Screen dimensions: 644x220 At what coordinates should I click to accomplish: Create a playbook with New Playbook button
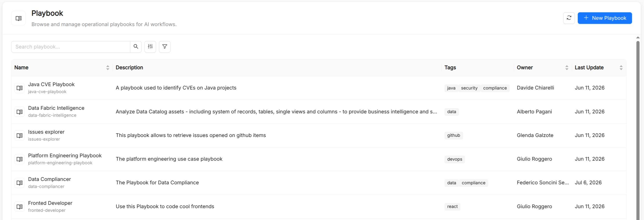click(x=604, y=18)
